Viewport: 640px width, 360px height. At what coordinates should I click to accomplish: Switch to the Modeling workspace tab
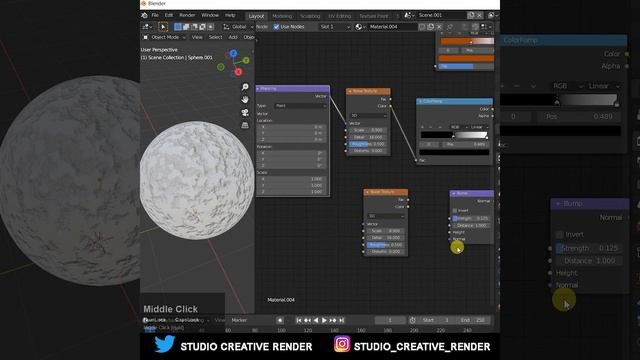[x=282, y=16]
